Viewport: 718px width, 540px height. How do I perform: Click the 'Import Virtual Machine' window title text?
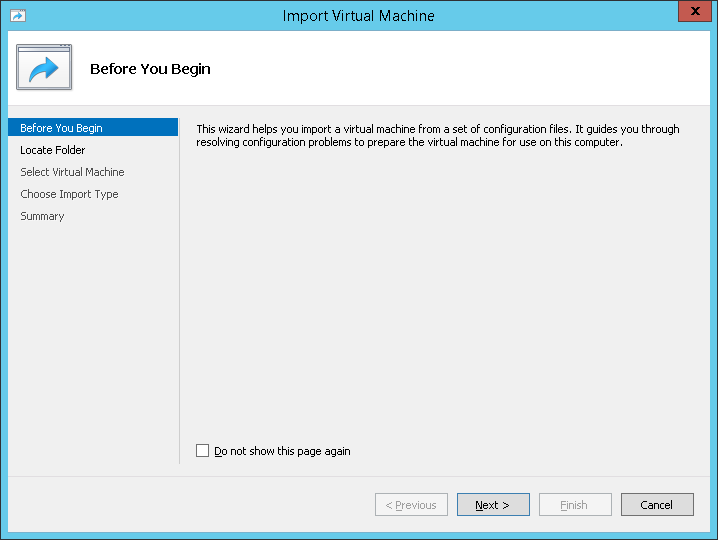[x=358, y=16]
